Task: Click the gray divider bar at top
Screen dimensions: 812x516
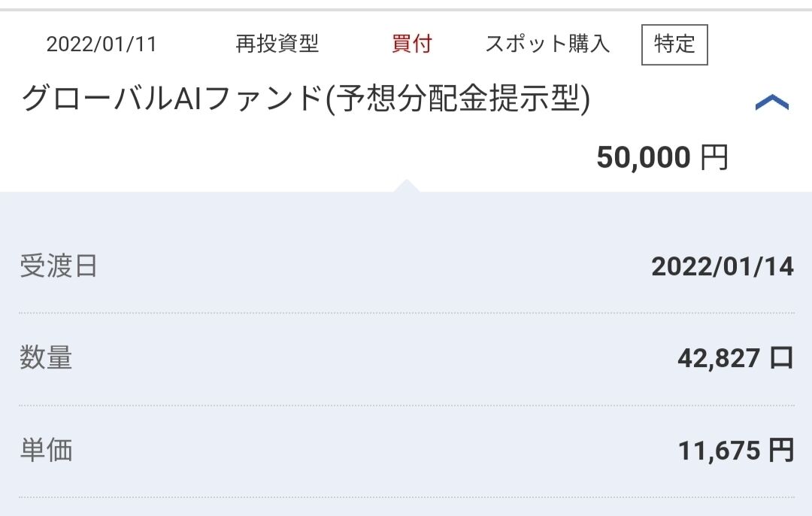Action: coord(406,9)
